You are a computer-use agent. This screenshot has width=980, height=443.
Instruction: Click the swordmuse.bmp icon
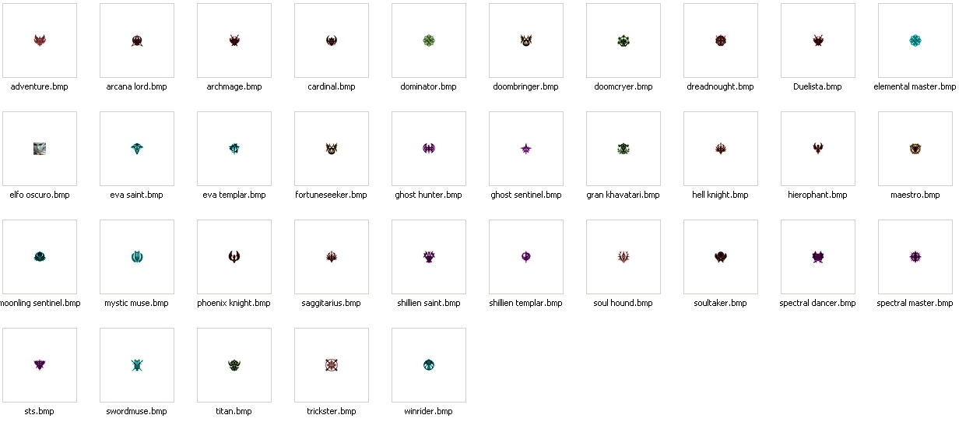point(137,365)
